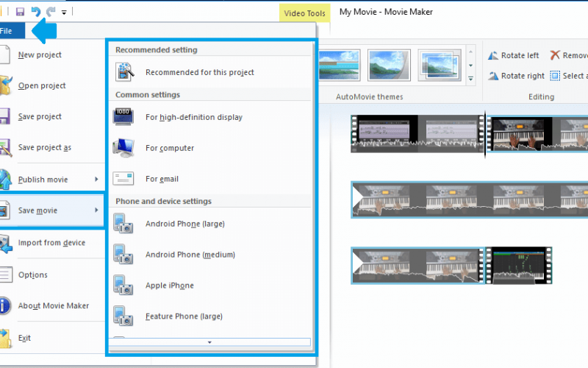Click Rotate right in Editing group
Screen dimensions: 588x368
coord(516,76)
